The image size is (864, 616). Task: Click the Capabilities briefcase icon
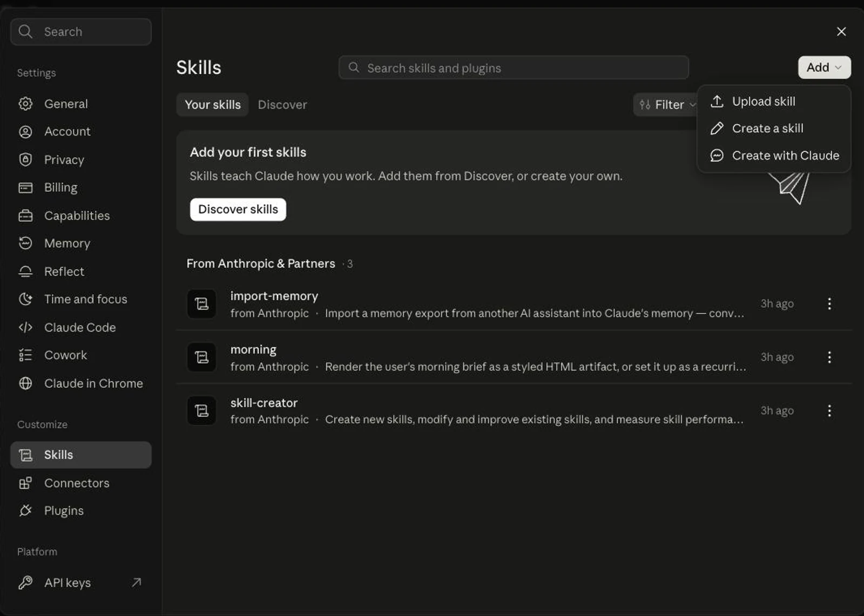(25, 215)
